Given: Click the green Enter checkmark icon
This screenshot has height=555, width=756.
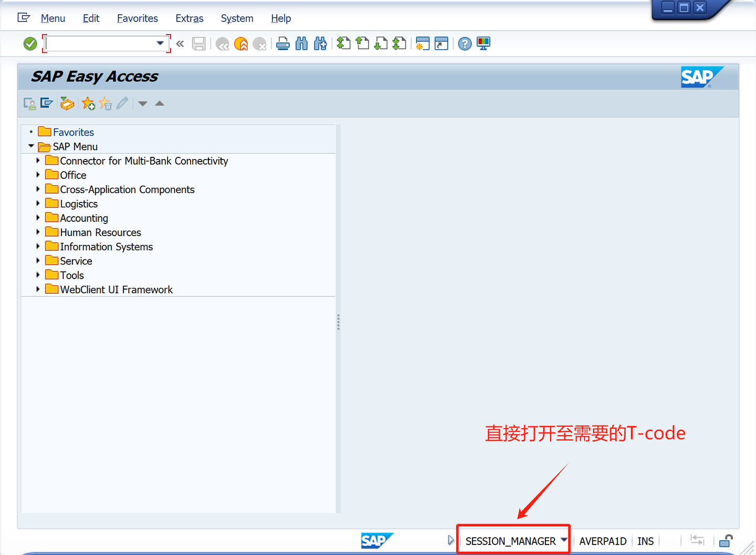Looking at the screenshot, I should tap(30, 43).
